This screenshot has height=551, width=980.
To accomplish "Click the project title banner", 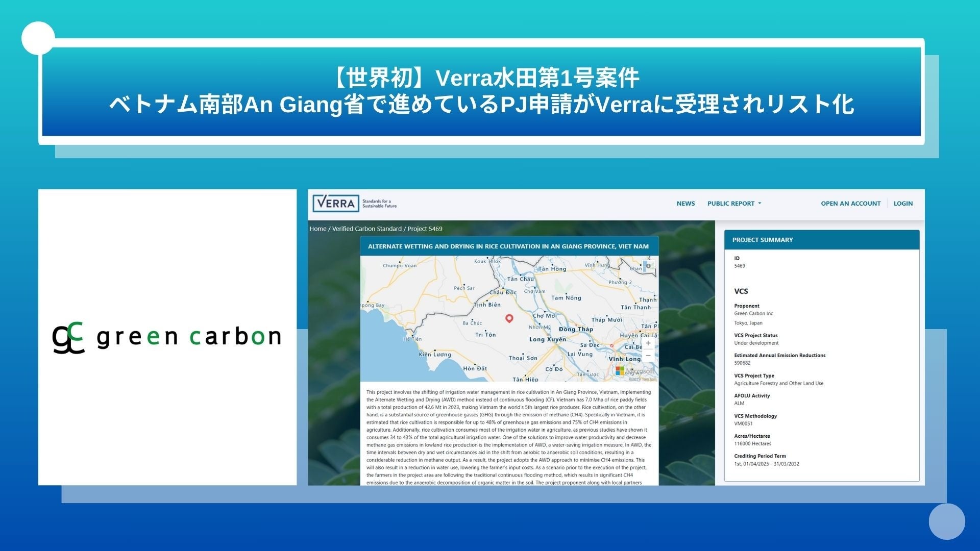I will tap(508, 246).
